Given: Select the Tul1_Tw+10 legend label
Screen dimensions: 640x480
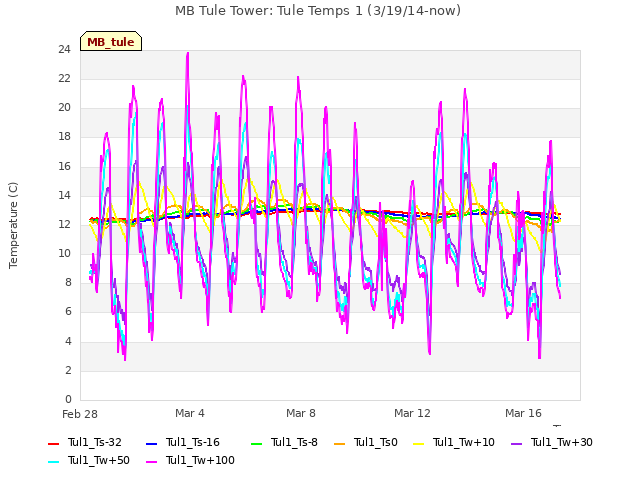Looking at the screenshot, I should click(x=464, y=442).
